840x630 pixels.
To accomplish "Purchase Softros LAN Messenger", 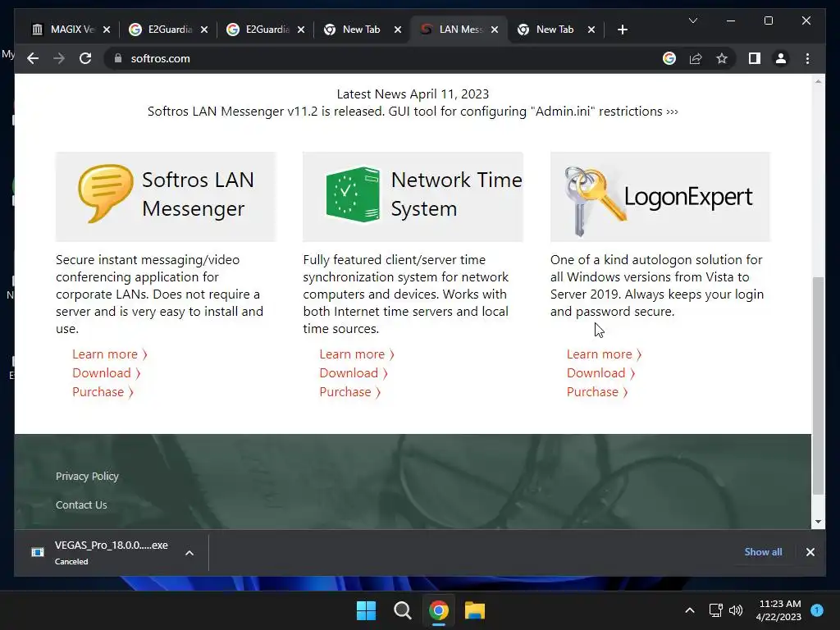I will coord(103,391).
